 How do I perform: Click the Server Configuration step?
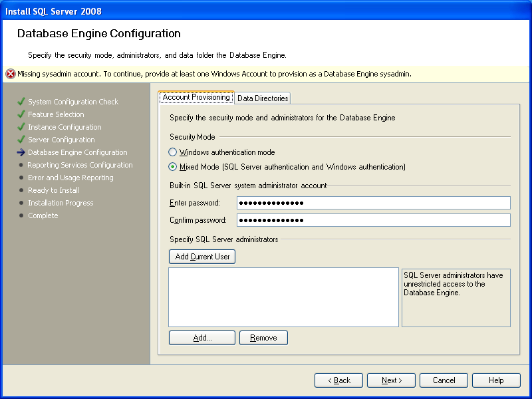[61, 140]
